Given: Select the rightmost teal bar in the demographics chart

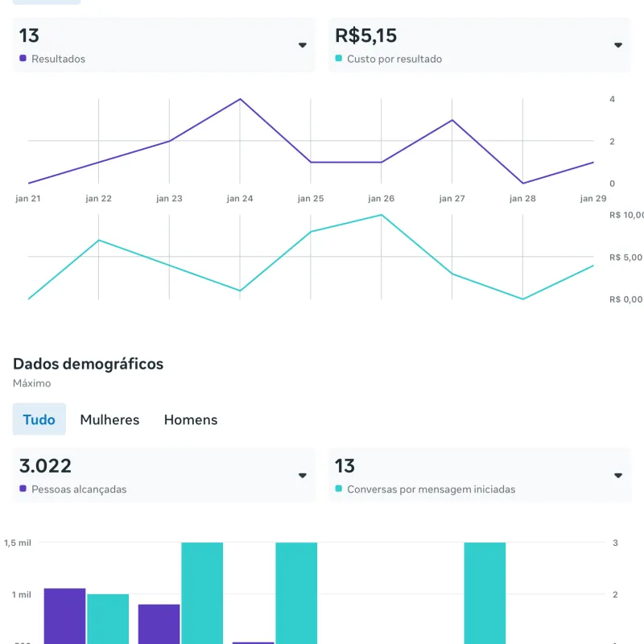Looking at the screenshot, I should (x=485, y=592).
